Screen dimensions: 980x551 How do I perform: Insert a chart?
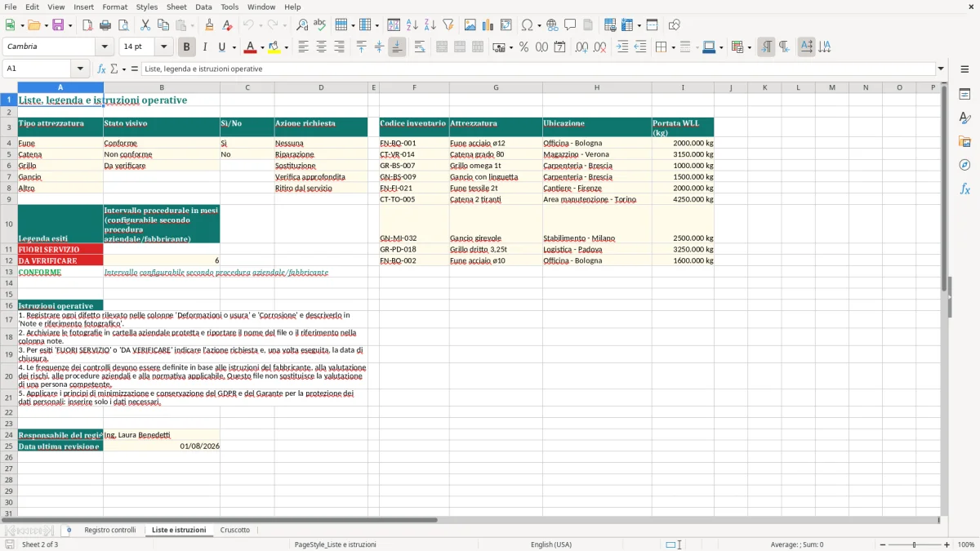488,25
